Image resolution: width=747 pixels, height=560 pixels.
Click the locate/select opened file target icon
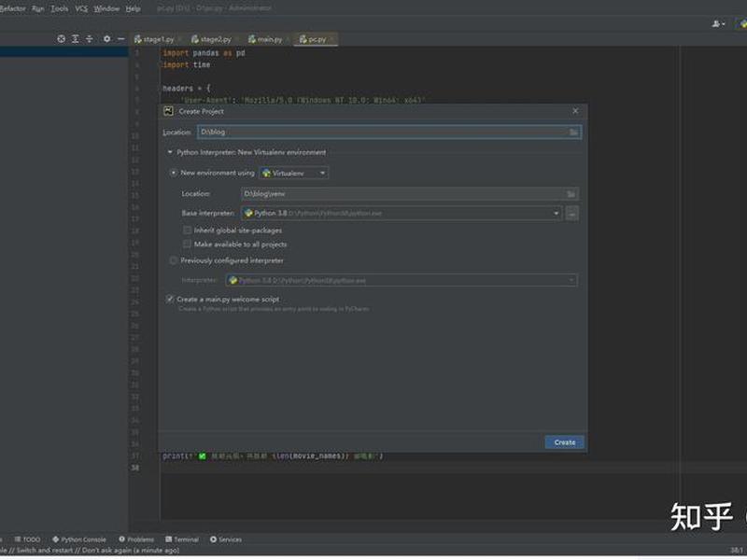[x=61, y=39]
